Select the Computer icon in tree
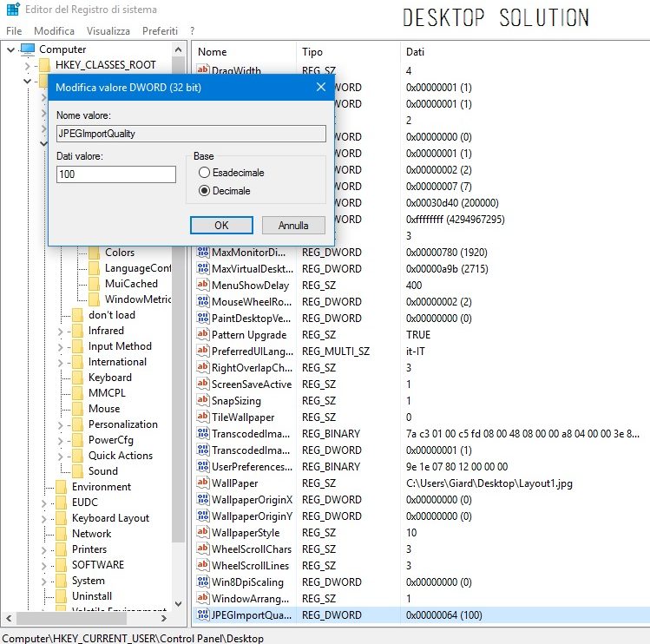This screenshot has width=650, height=644. 28,49
